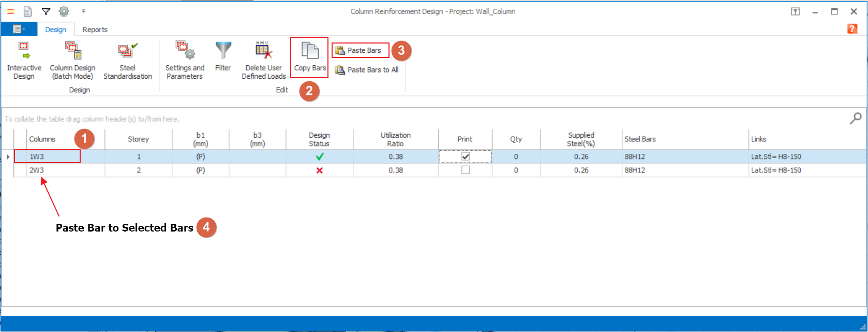Run Column Design (Batch Mode)
Viewport: 868px width, 332px height.
72,61
